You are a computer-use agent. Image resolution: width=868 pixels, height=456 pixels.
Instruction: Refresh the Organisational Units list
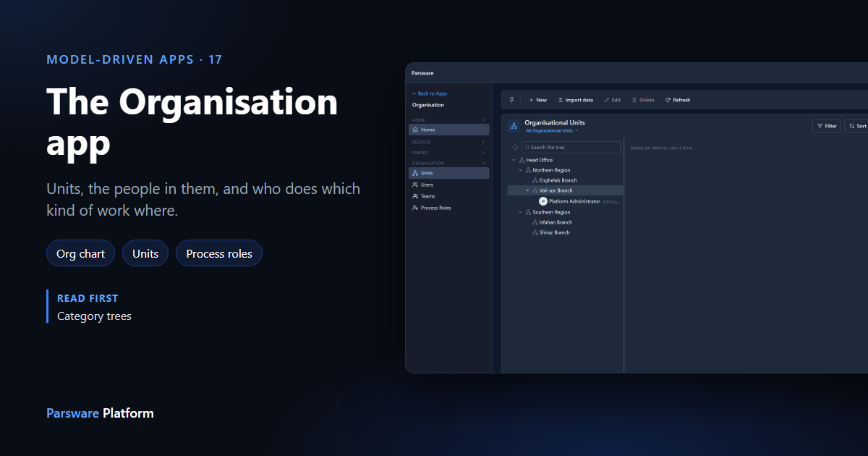coord(678,100)
